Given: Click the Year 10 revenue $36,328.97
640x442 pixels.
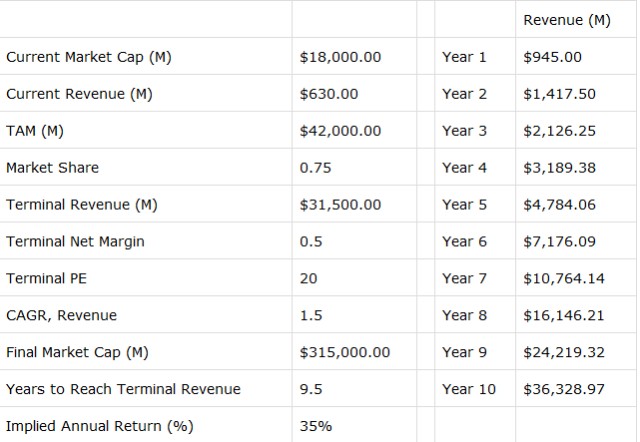Looking at the screenshot, I should click(x=563, y=389).
